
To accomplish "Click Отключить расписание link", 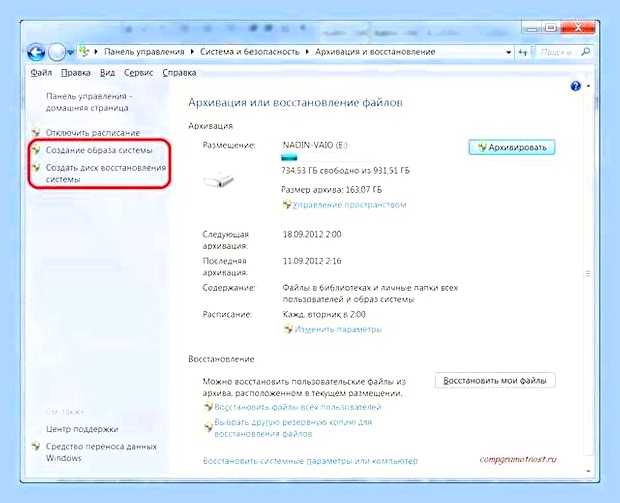I will click(93, 133).
